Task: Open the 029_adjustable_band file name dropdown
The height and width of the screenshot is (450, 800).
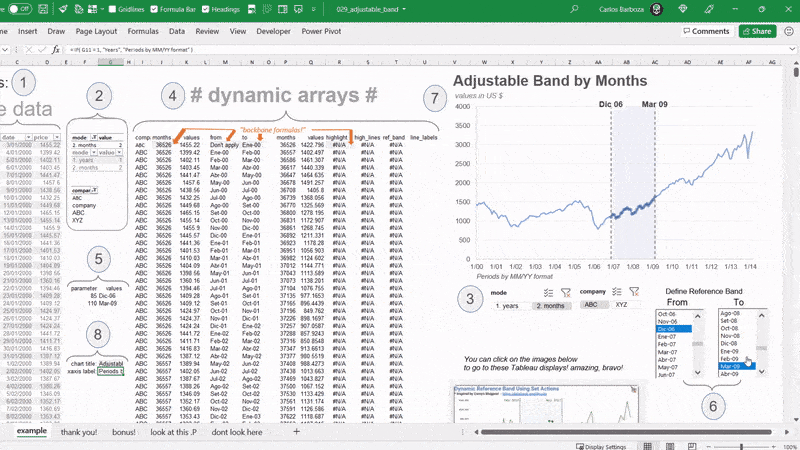Action: 405,9
